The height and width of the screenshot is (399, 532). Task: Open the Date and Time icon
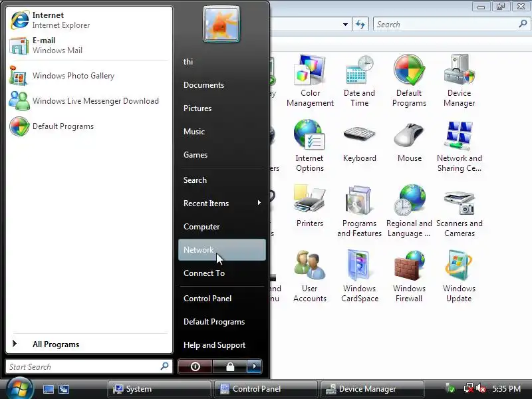click(359, 80)
